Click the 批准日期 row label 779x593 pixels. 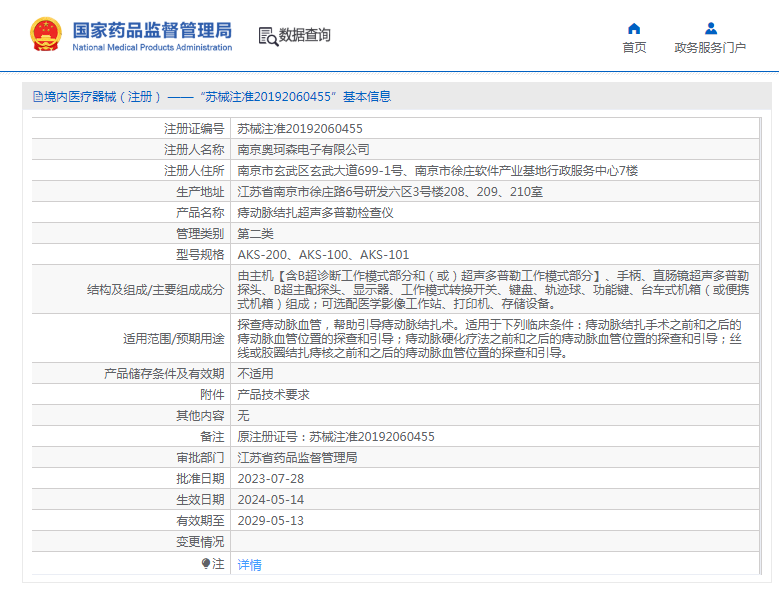click(x=200, y=479)
